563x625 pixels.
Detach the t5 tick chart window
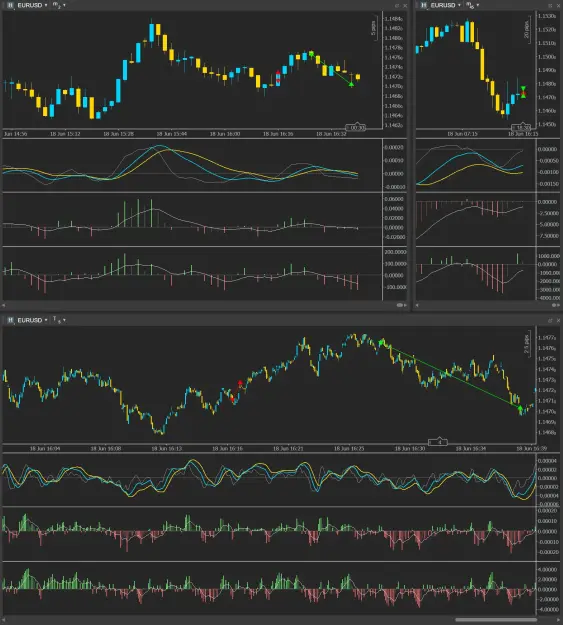(550, 320)
